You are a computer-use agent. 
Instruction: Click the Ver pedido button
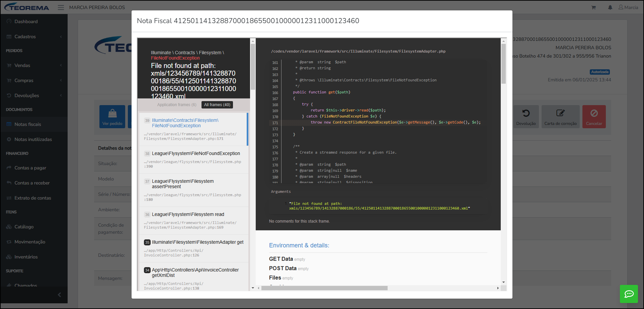pos(112,117)
